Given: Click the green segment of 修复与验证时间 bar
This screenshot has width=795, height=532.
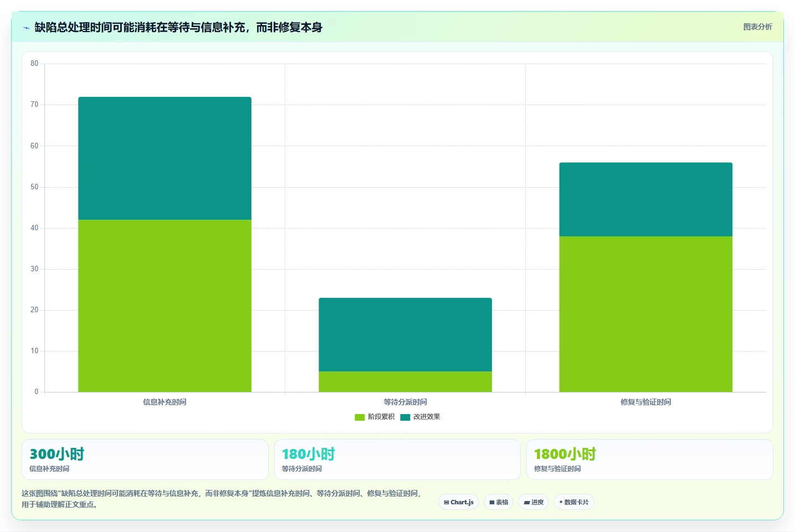Looking at the screenshot, I should (x=645, y=314).
